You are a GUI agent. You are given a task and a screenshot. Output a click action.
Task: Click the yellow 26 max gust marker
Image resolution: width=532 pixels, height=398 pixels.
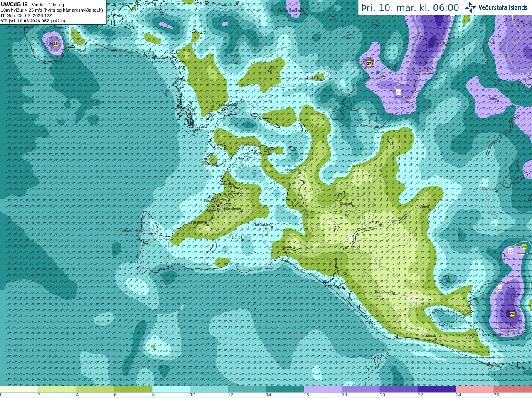[524, 247]
